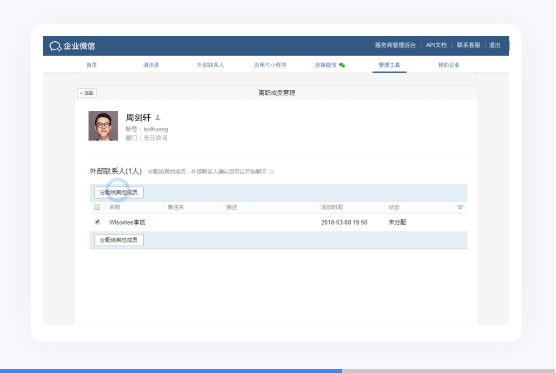Click the 状态 column header

tap(394, 207)
